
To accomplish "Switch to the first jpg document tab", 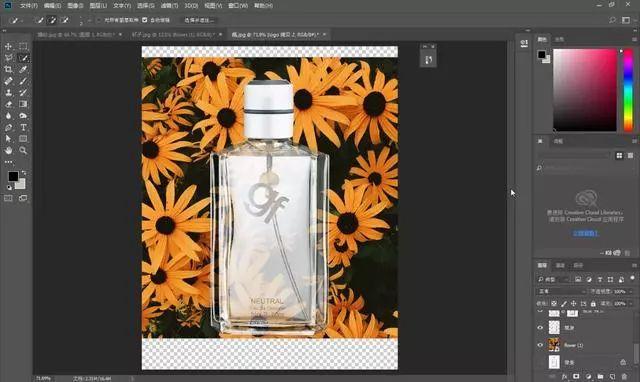I will pos(78,35).
